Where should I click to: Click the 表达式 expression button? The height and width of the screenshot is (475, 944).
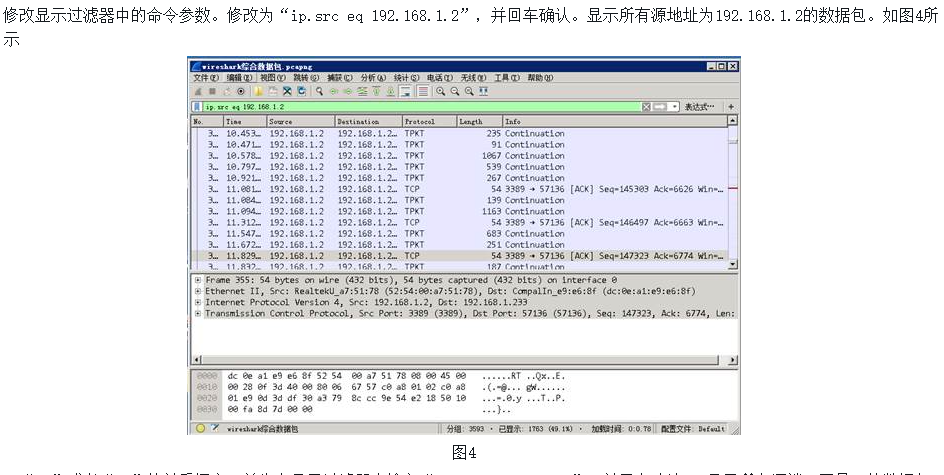699,107
